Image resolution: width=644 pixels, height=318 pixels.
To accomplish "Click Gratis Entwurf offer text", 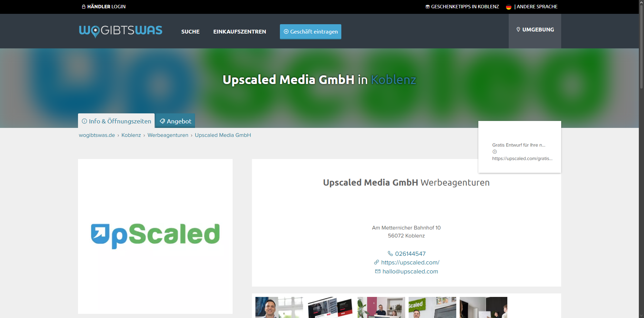I will click(x=519, y=145).
